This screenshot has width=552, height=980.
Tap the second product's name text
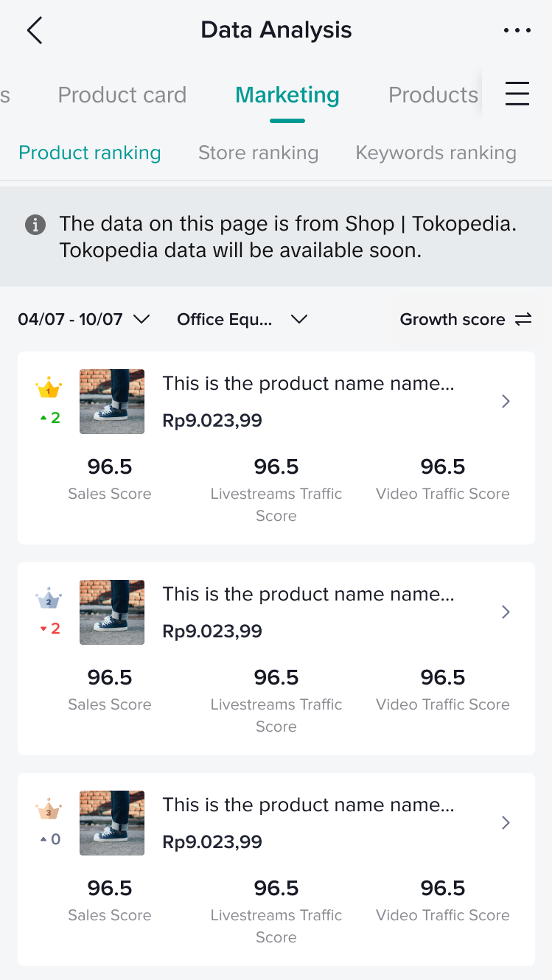tap(308, 595)
